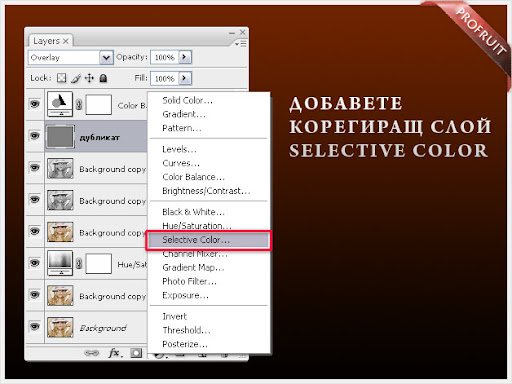Choose Gradient… from the adjustment menu

pyautogui.click(x=184, y=114)
